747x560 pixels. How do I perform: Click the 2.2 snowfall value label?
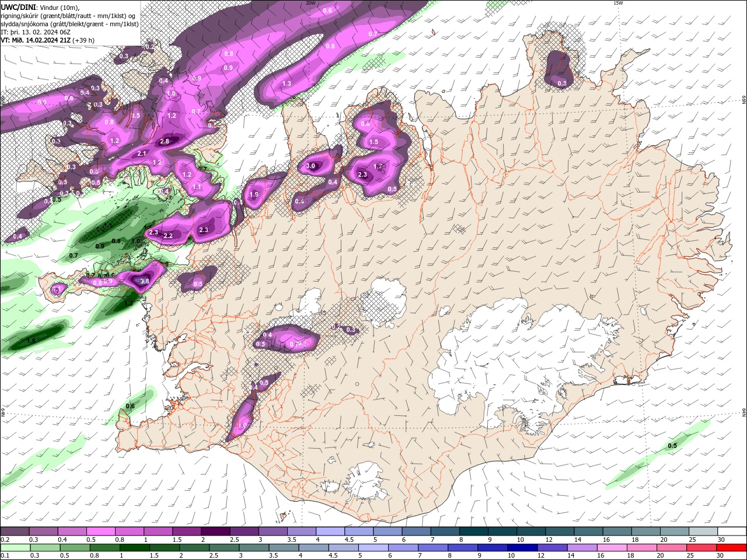click(x=168, y=236)
